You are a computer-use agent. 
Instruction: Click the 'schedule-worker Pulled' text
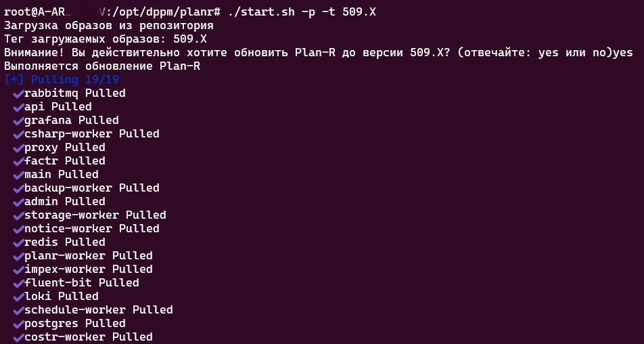[x=98, y=310]
